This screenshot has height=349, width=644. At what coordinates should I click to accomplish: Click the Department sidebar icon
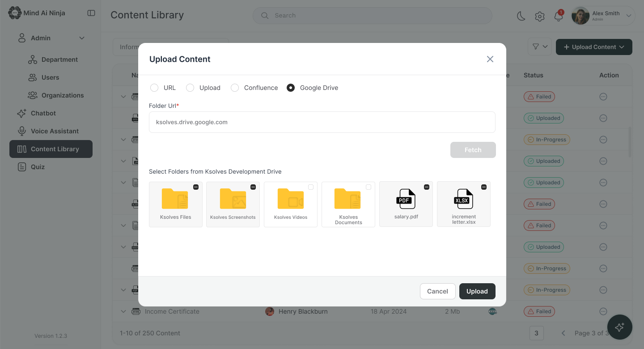click(33, 60)
